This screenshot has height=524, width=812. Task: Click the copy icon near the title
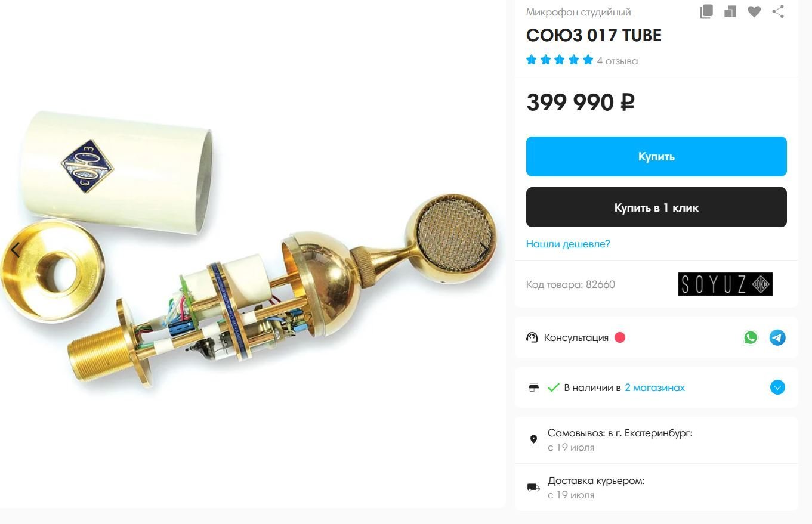click(706, 12)
